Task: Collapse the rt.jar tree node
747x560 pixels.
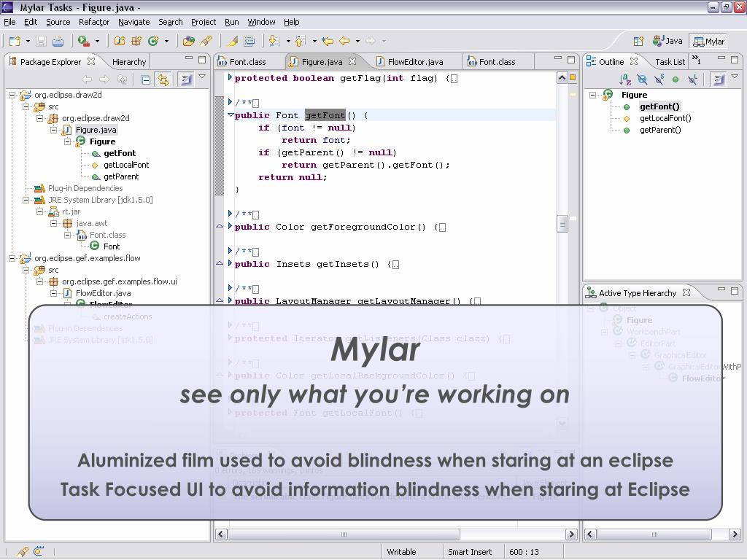Action: pyautogui.click(x=40, y=212)
